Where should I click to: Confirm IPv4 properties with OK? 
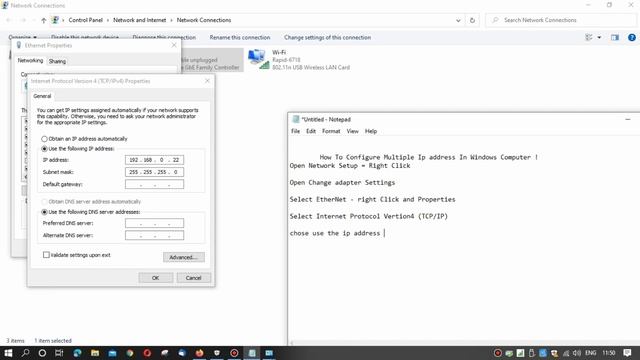156,278
